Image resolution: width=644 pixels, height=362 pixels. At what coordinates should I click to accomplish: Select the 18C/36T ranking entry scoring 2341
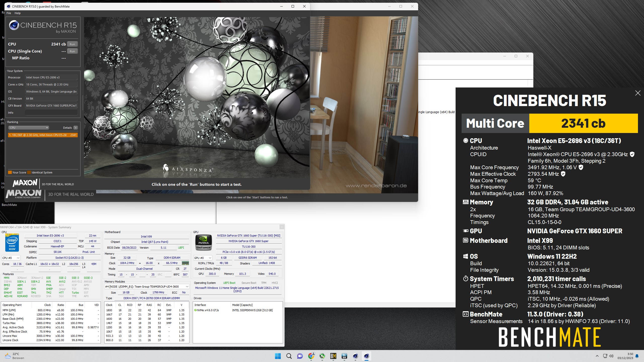pos(43,135)
